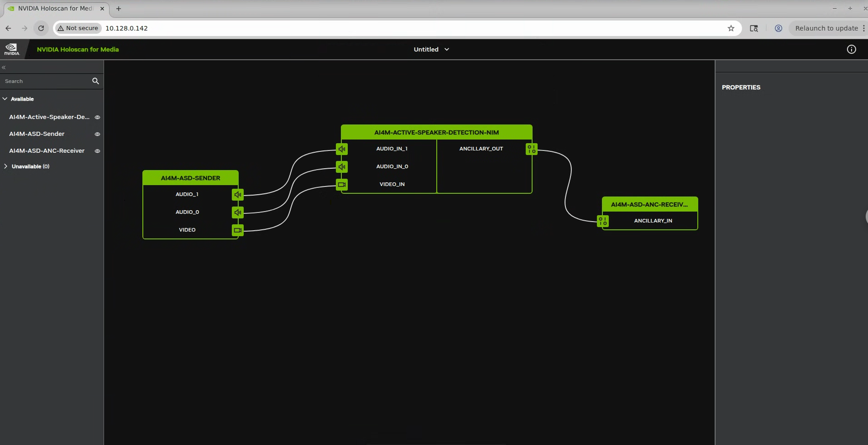Click the ANCILLARY_OUT port icon
The width and height of the screenshot is (868, 445).
coord(532,149)
